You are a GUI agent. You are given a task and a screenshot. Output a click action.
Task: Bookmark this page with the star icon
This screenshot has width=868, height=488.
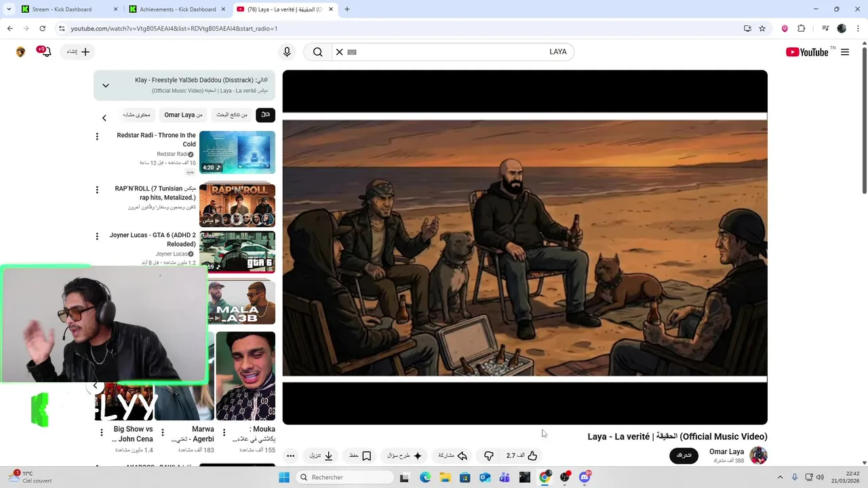tap(762, 28)
